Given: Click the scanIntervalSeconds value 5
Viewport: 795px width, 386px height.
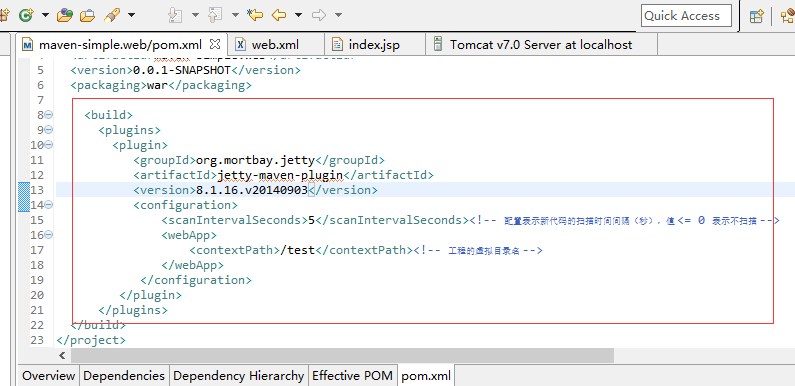Looking at the screenshot, I should pos(312,220).
